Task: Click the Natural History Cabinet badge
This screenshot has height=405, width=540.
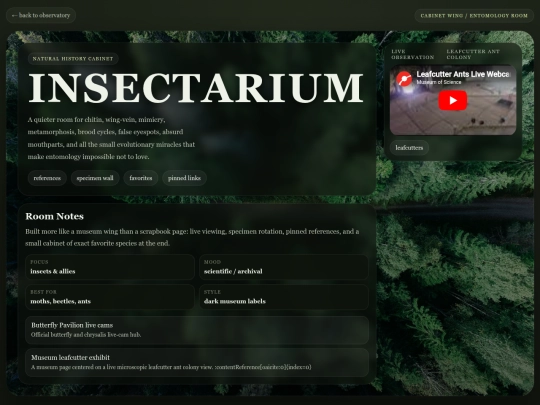Action: [73, 59]
